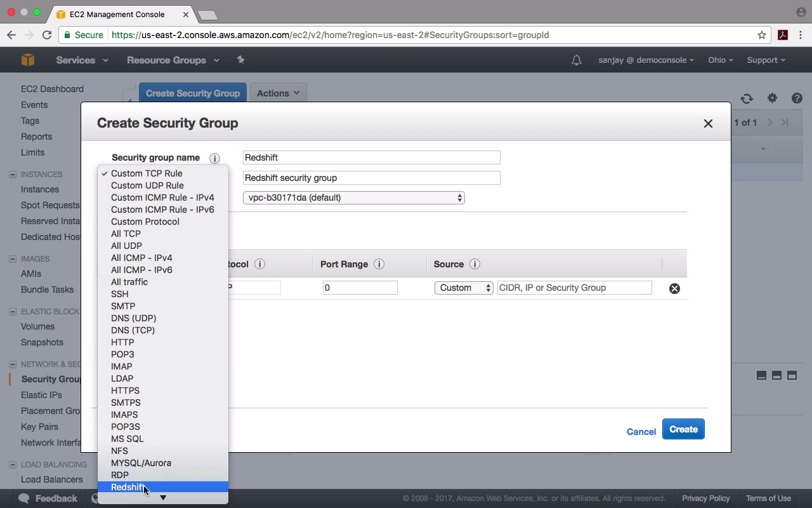Select SSH from the rule type list
Screen dimensions: 812x508
click(x=163, y=294)
